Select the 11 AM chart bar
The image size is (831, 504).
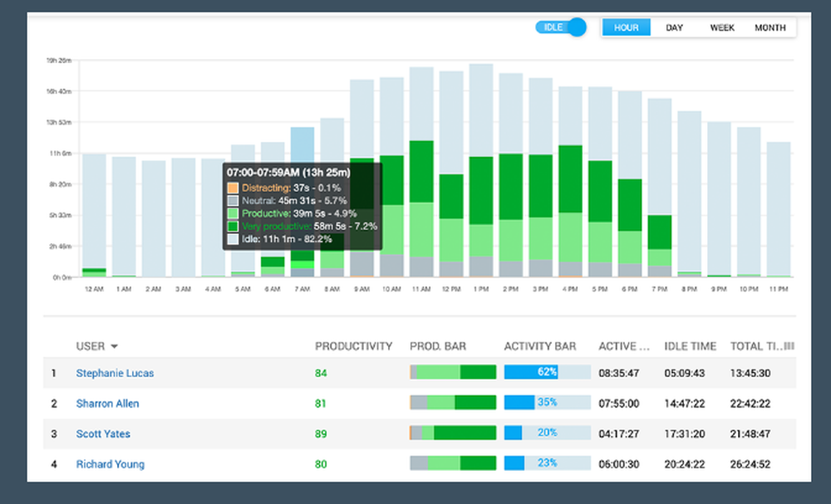tap(421, 172)
